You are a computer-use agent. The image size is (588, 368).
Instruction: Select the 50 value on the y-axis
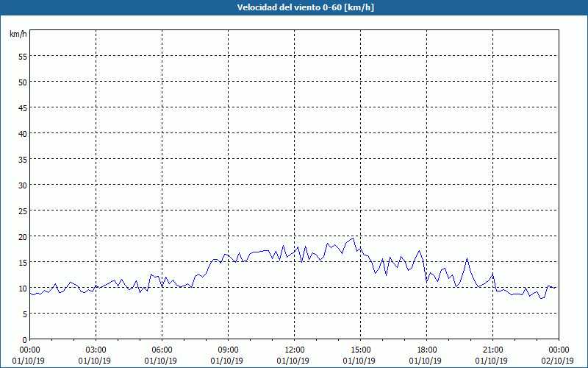[23, 82]
